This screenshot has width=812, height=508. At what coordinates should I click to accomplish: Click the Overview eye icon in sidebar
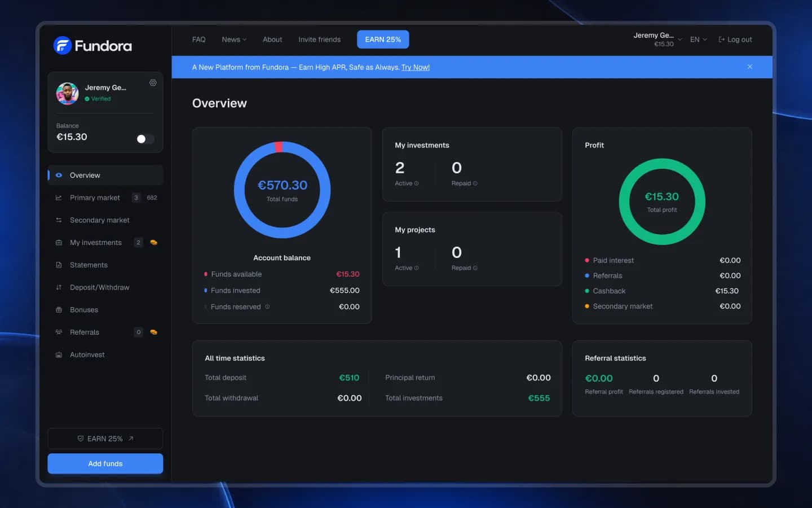(59, 176)
